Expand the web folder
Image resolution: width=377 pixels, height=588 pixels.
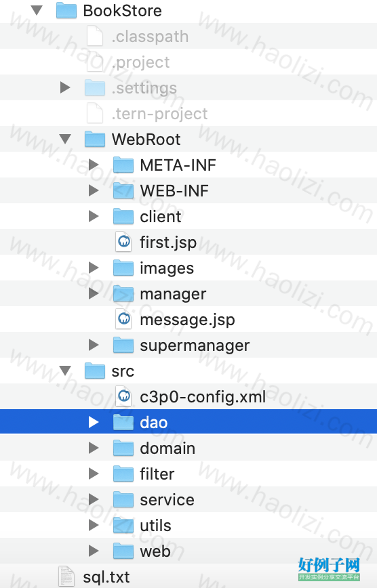tap(94, 551)
